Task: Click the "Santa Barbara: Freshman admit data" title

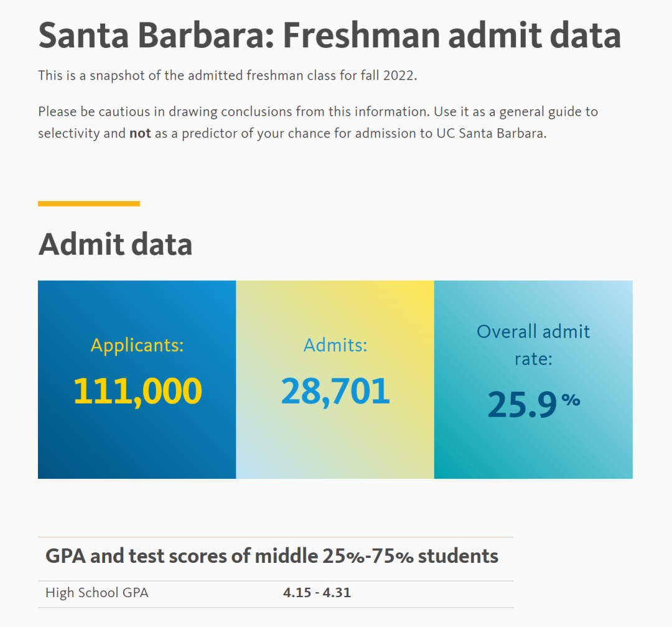Action: tap(329, 35)
